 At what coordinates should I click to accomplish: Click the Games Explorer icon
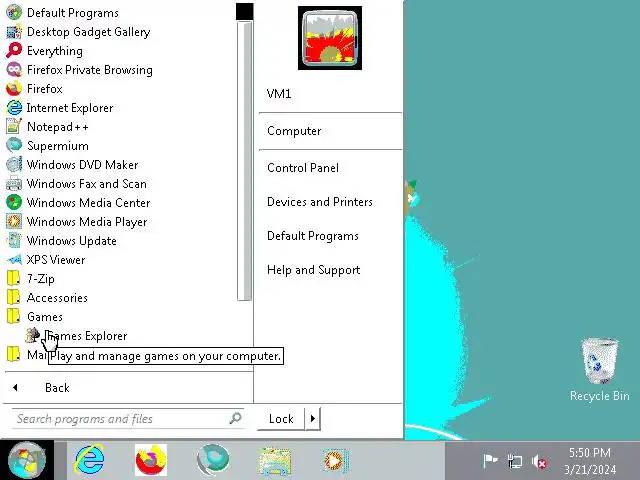32,336
